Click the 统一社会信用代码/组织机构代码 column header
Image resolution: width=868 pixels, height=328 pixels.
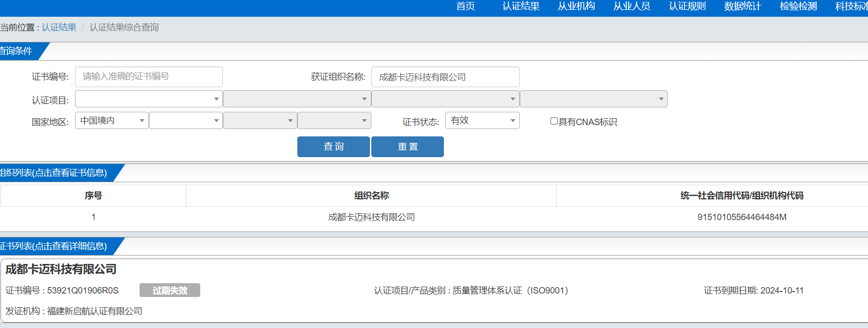pos(742,196)
